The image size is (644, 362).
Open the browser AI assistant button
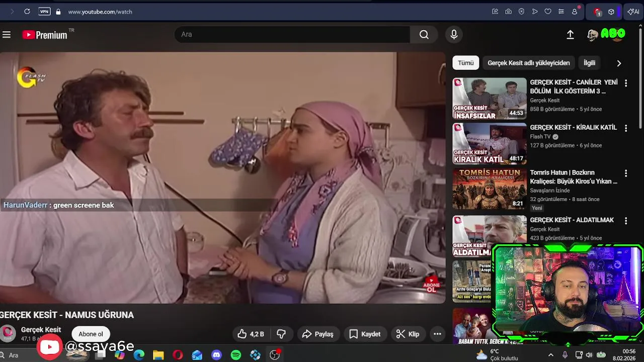[633, 12]
